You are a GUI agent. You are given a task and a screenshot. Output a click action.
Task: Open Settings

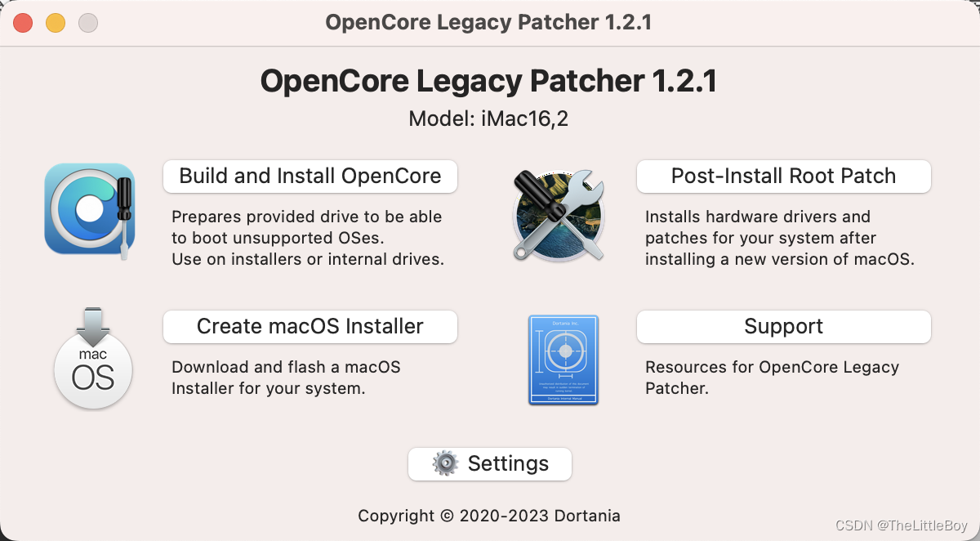pos(490,463)
